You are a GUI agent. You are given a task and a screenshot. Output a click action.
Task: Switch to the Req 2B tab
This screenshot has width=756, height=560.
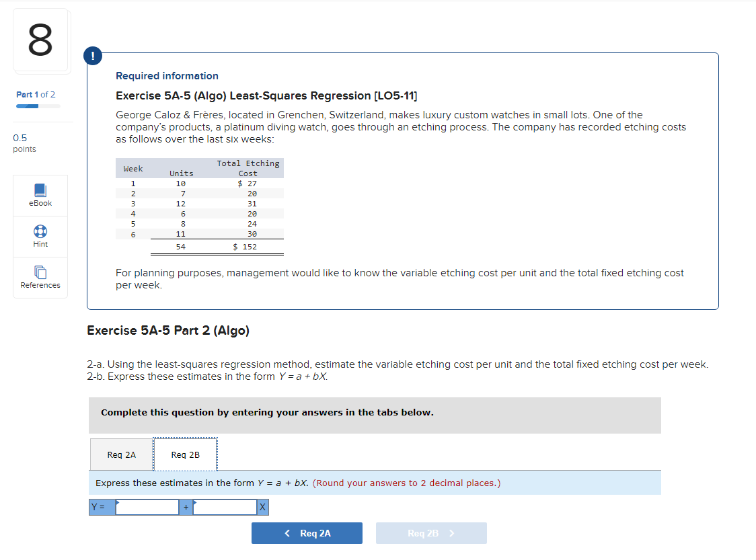point(185,454)
